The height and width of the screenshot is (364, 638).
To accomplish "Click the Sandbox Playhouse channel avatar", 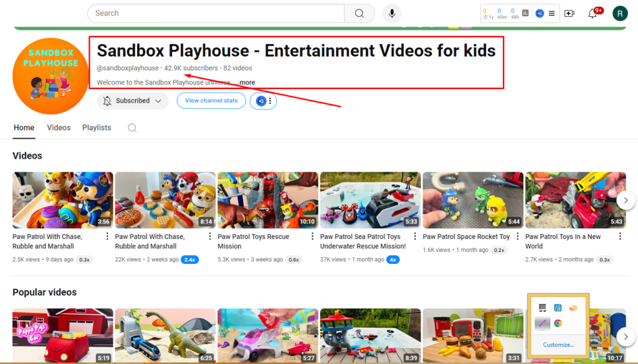I will pyautogui.click(x=50, y=76).
